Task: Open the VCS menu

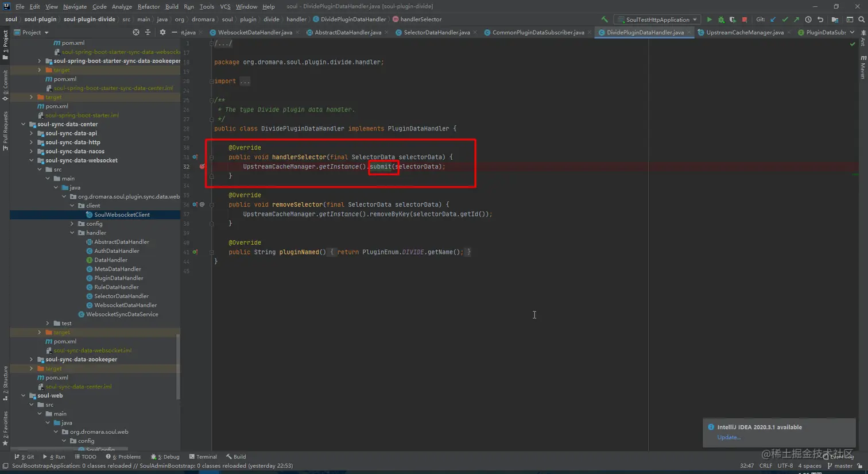Action: point(225,6)
